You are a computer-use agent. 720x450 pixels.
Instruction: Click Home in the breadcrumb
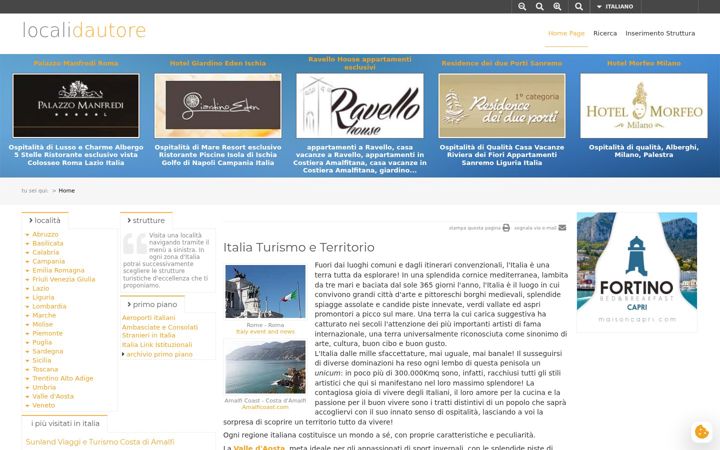click(x=67, y=191)
